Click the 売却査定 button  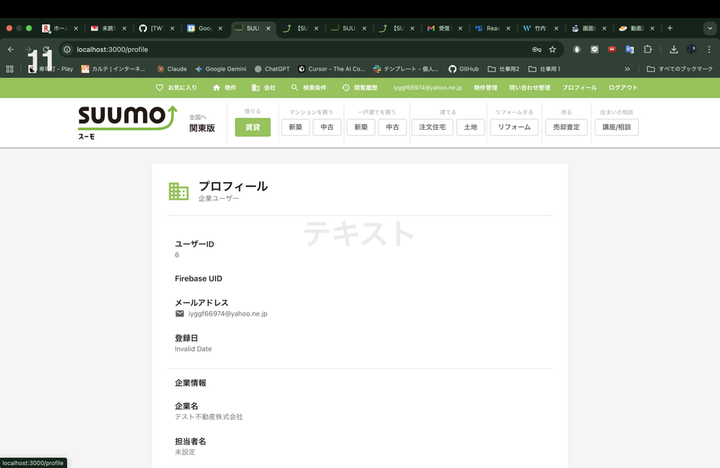click(566, 127)
